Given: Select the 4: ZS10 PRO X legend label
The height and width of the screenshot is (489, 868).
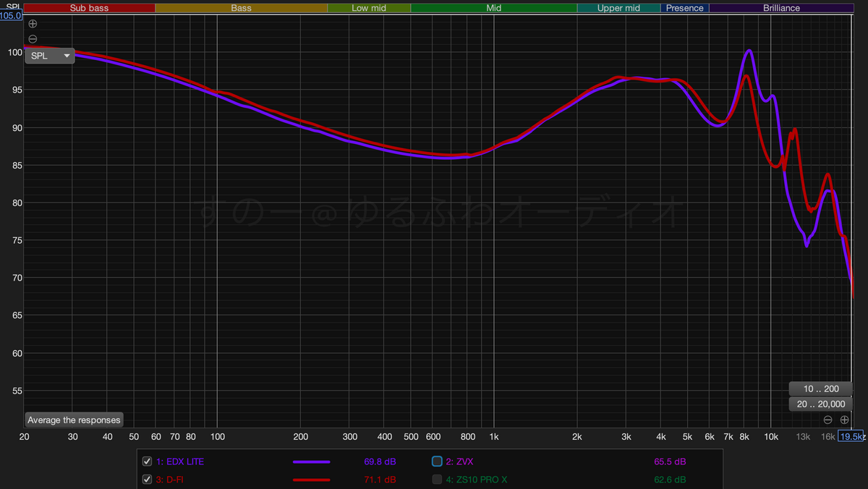Looking at the screenshot, I should [x=477, y=480].
